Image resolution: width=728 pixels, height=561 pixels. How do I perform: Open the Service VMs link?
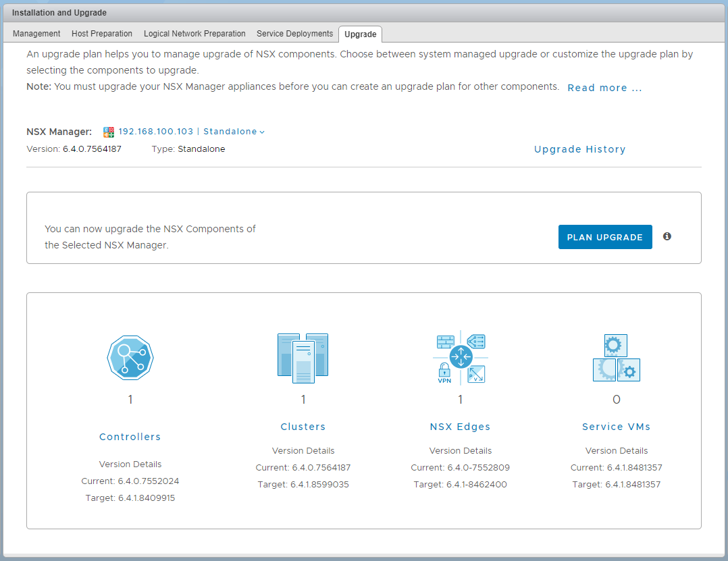(x=616, y=427)
